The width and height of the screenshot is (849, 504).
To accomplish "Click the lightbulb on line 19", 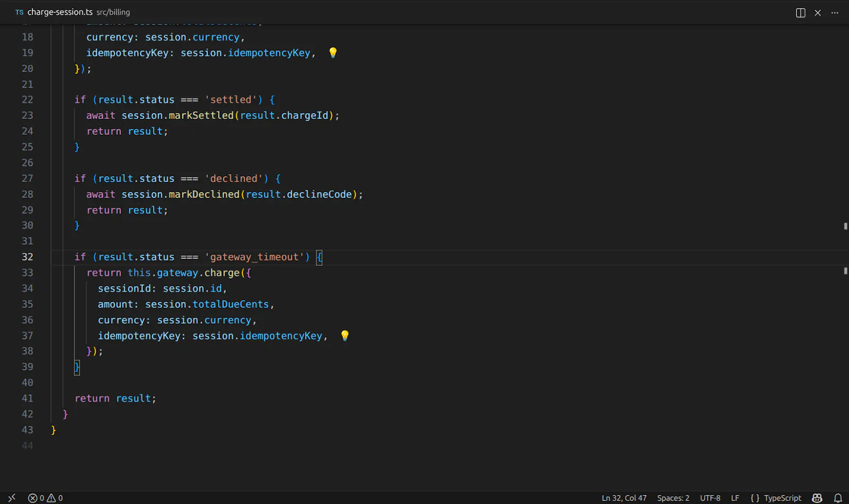I will (333, 53).
